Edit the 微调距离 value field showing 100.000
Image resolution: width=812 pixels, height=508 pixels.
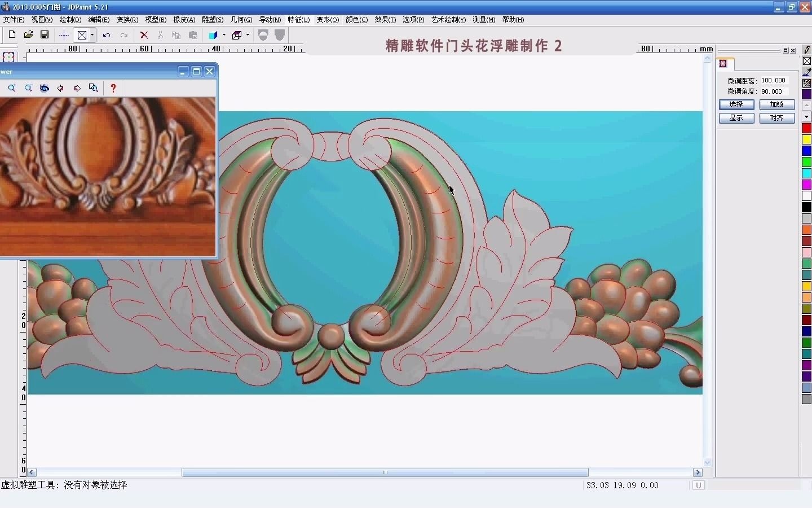(773, 80)
